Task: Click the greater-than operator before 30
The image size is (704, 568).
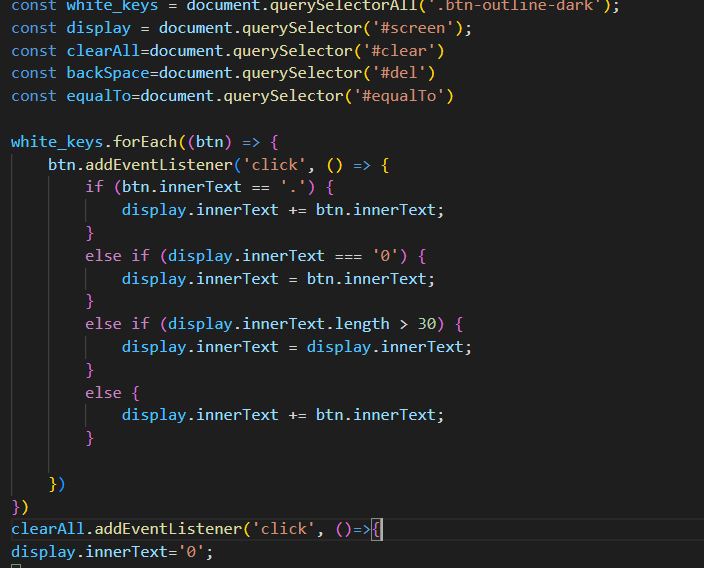Action: pyautogui.click(x=404, y=323)
